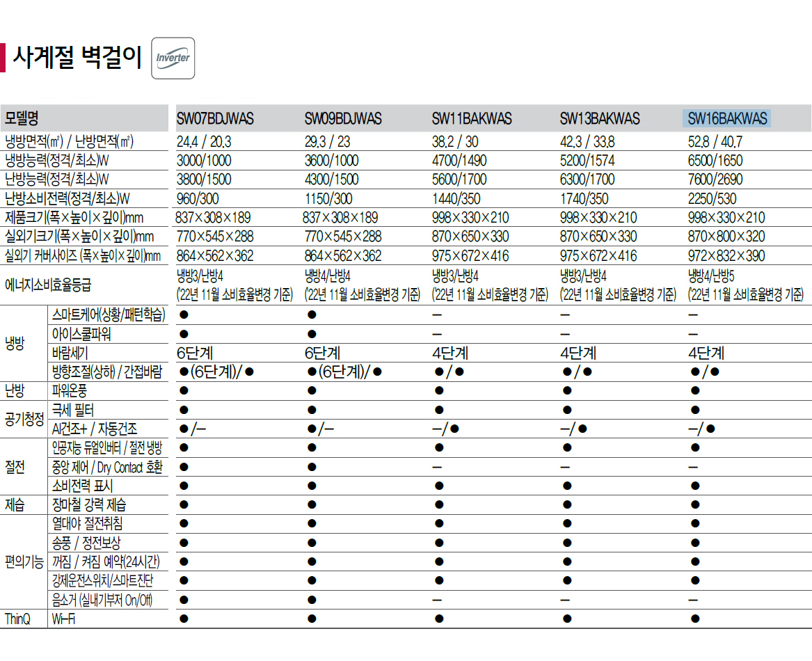
Task: Click model name SW13BAKWAS
Action: (600, 118)
